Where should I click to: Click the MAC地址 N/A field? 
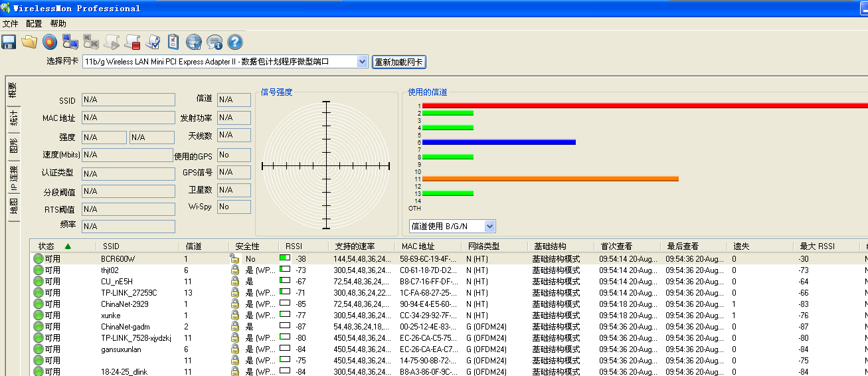point(128,118)
